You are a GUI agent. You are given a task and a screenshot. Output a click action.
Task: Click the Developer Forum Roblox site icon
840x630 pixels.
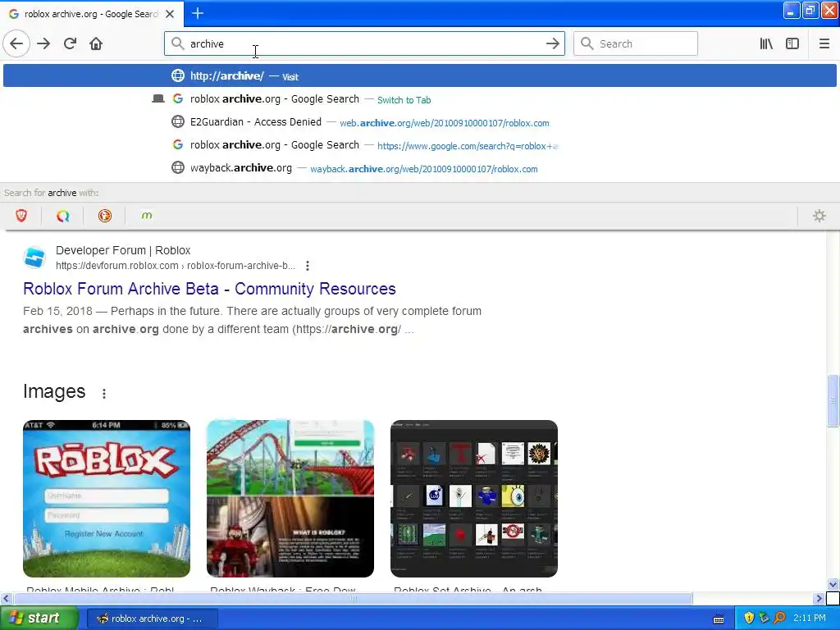[34, 258]
